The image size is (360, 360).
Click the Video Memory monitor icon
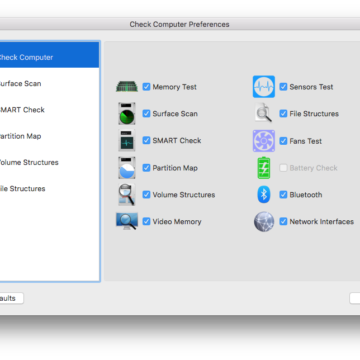tap(127, 221)
